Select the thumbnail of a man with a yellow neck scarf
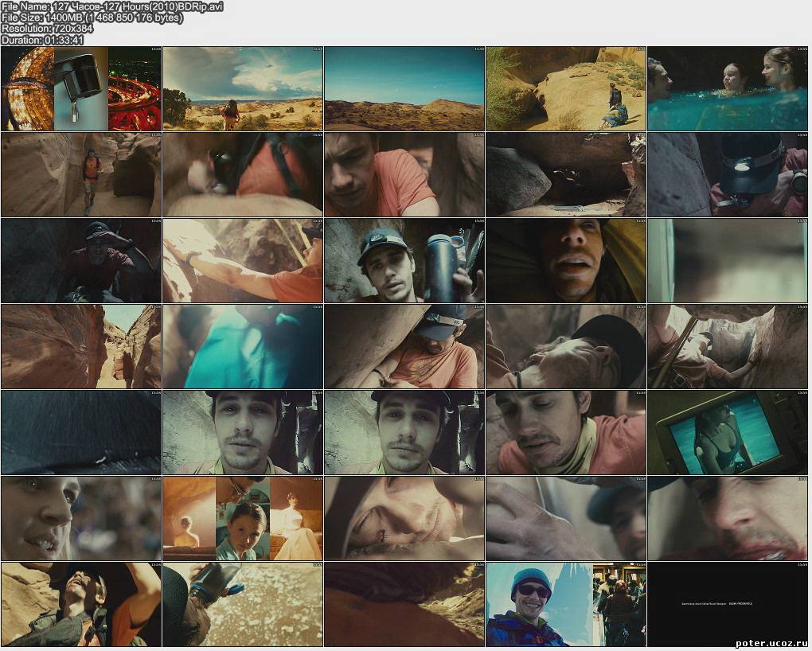This screenshot has width=812, height=651. [566, 432]
